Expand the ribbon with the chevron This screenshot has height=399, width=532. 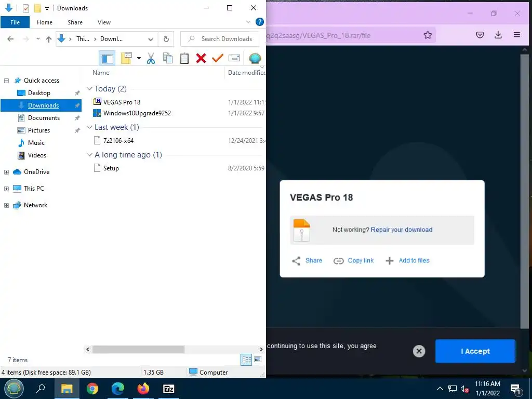pyautogui.click(x=248, y=22)
